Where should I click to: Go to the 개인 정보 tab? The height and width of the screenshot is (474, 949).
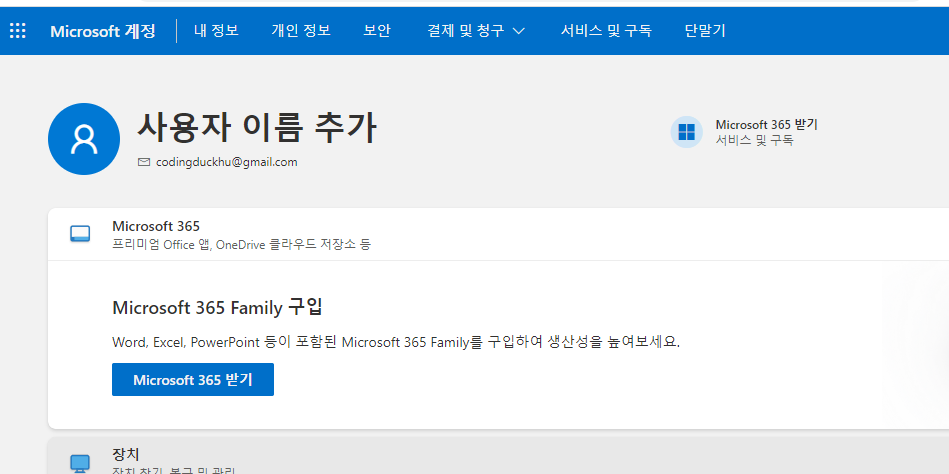[x=301, y=30]
